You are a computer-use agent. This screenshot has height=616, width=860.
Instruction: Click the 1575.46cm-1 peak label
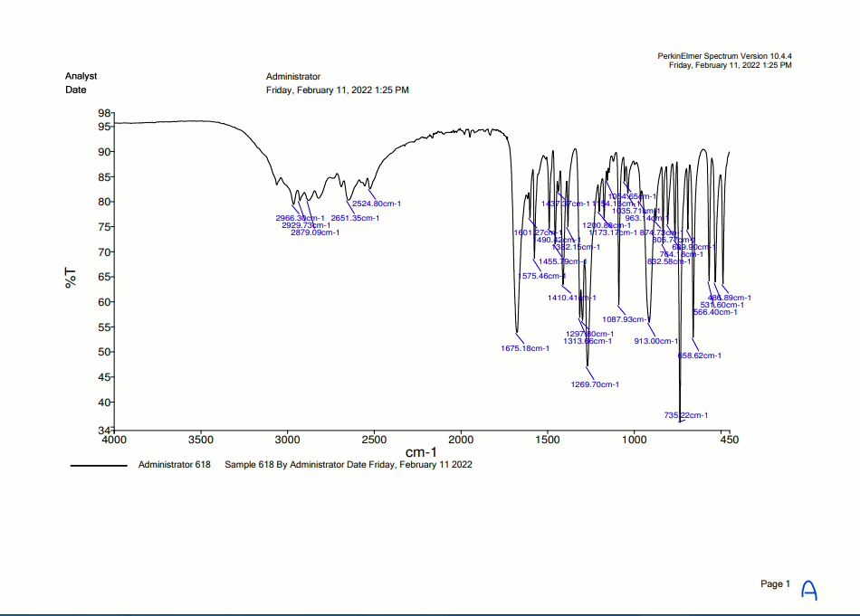(x=542, y=276)
